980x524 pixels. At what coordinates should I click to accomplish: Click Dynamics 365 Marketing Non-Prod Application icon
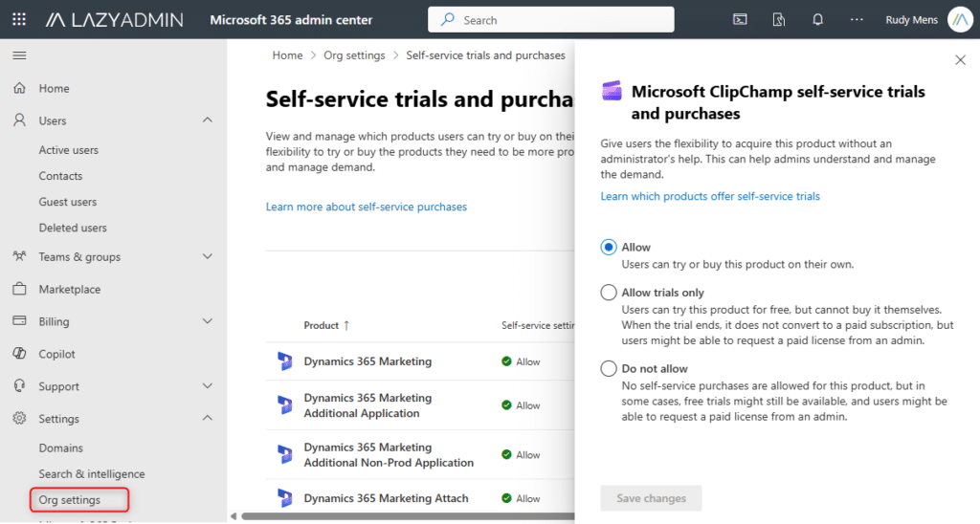point(285,454)
